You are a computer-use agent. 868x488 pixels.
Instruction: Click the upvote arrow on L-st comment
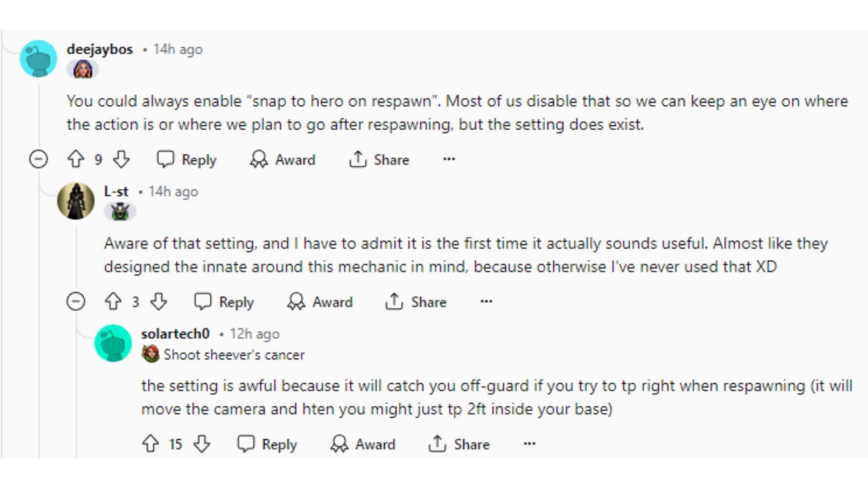point(113,301)
